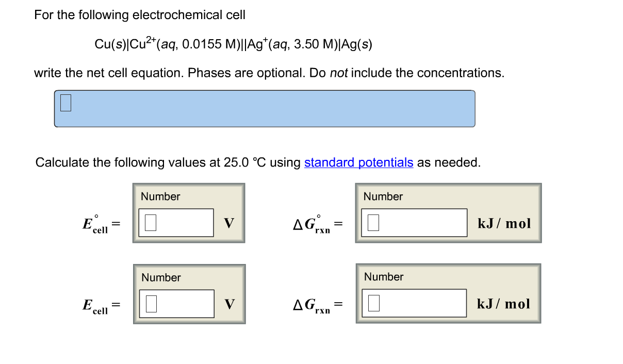Screen dimensions: 623x364
Task: Click the kJ/mol label beside the ΔG°rxn field
Action: pyautogui.click(x=504, y=223)
